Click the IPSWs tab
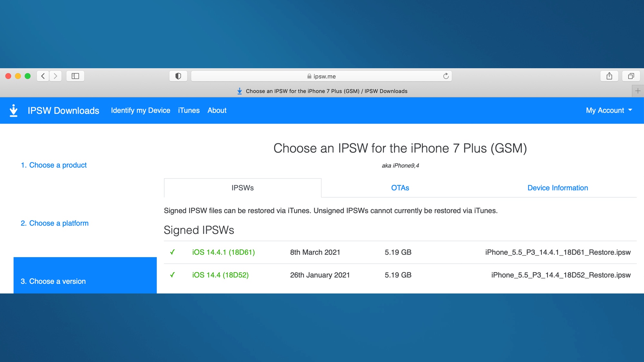Viewport: 644px width, 362px height. pyautogui.click(x=243, y=187)
